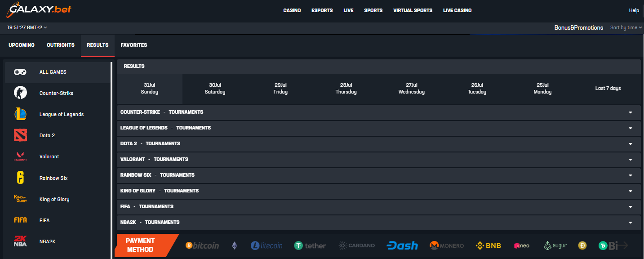Click the Rainbow Six icon
644x259 pixels.
(20, 178)
